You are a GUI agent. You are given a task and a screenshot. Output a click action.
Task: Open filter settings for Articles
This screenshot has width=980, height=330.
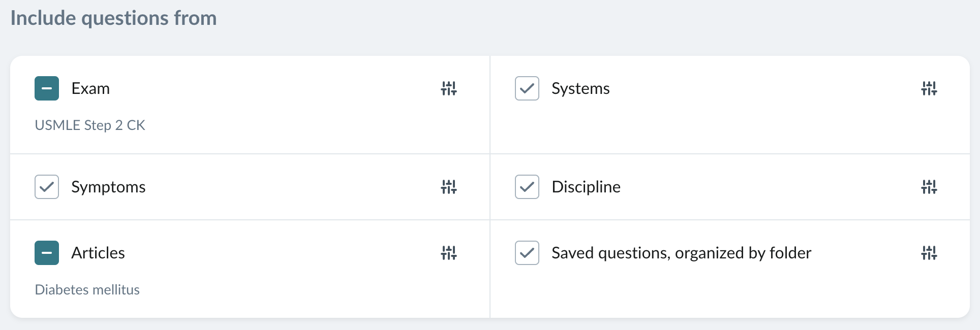point(449,253)
